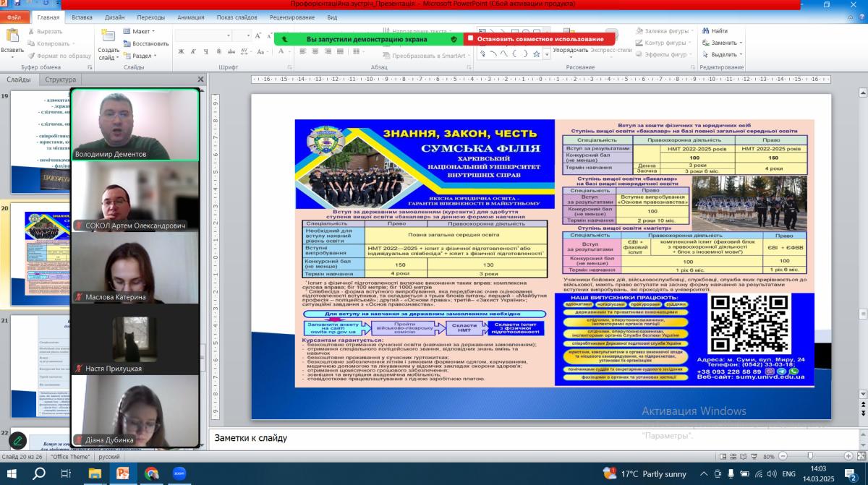Click the Find (Найти) binoculars icon
868x485 pixels.
(704, 31)
